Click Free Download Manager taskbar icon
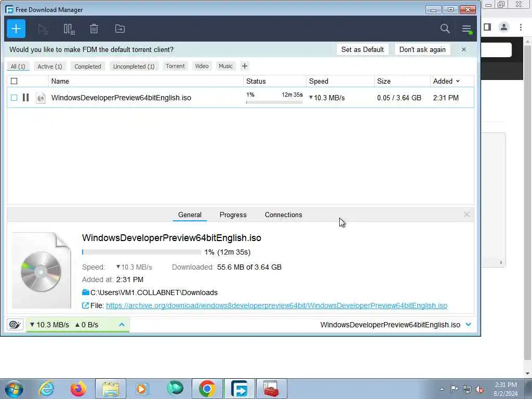Viewport: 532px width, 399px height. coord(239,389)
